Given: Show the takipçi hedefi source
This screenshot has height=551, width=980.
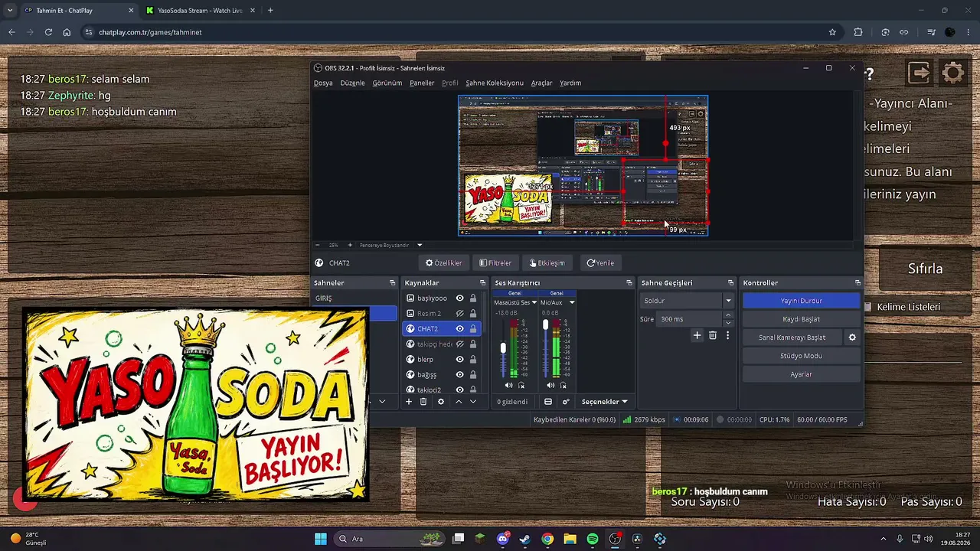Looking at the screenshot, I should coord(460,344).
